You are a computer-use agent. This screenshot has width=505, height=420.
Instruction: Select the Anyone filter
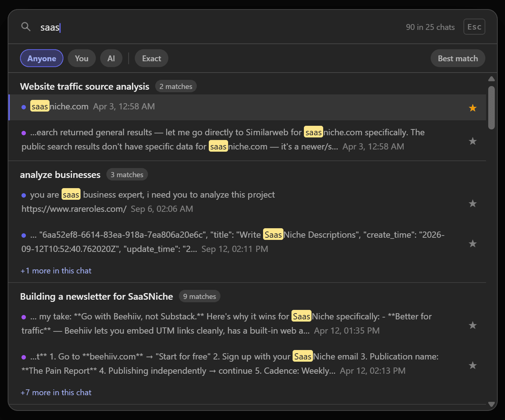42,58
